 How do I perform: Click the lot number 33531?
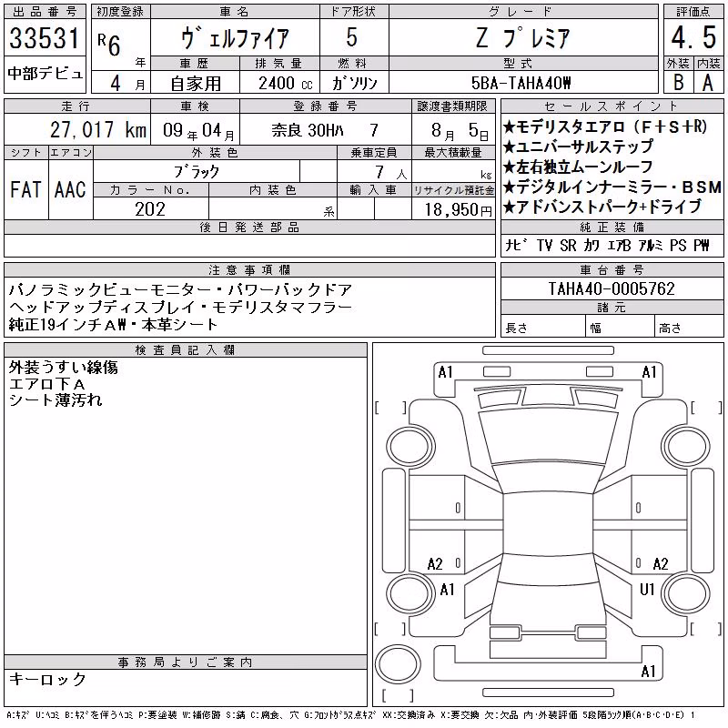click(x=45, y=38)
